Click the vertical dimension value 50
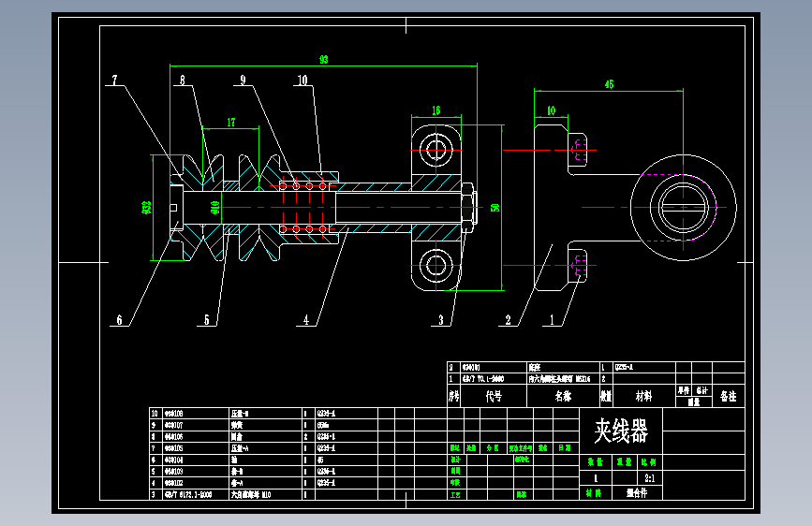The width and height of the screenshot is (812, 526). click(x=495, y=207)
